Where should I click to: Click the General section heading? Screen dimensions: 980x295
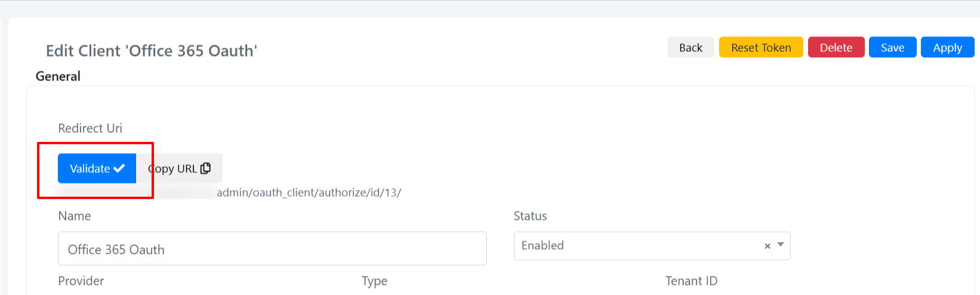(x=58, y=76)
